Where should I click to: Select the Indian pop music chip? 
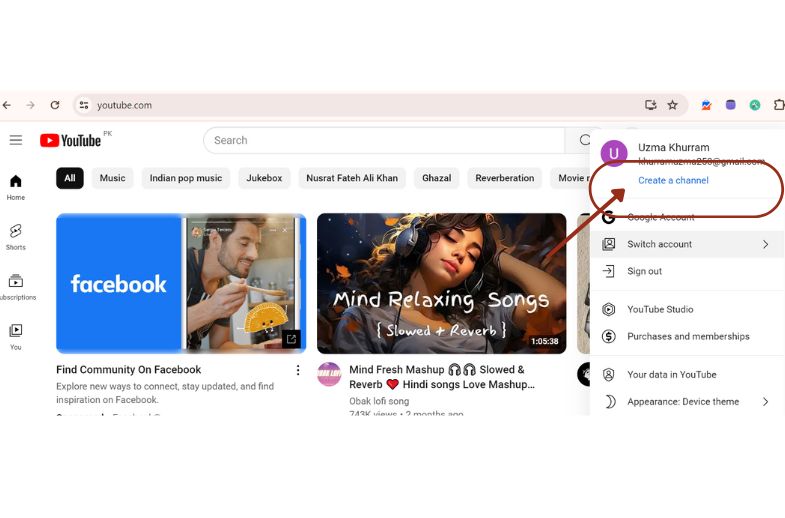186,178
